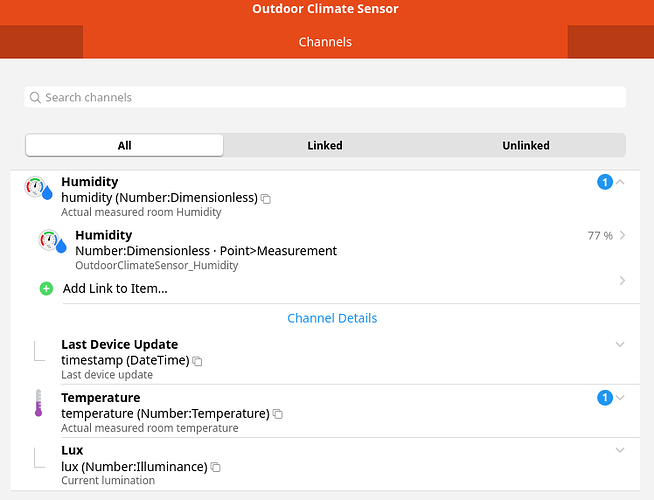654x500 pixels.
Task: Switch filter to Linked channels
Action: 325,145
